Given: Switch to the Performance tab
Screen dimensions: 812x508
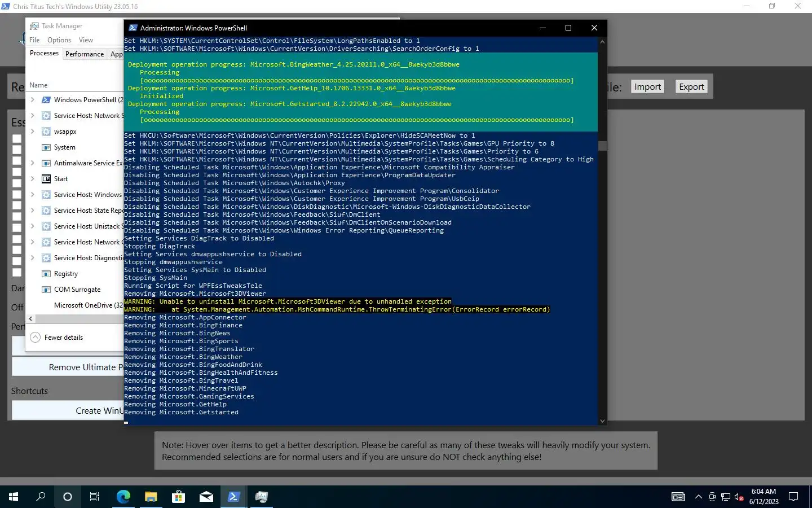Looking at the screenshot, I should coord(85,54).
